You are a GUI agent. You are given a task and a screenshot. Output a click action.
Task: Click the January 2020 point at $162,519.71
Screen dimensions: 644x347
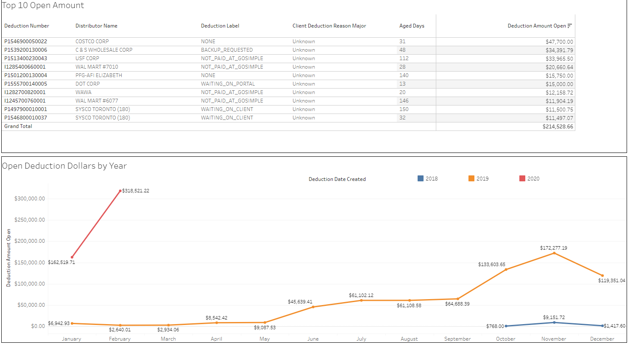tap(72, 257)
